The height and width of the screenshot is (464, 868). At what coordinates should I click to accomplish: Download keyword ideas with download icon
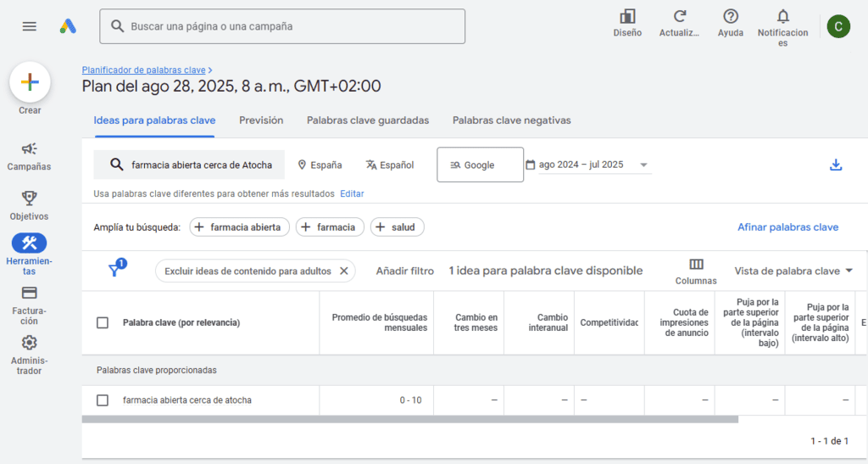(836, 165)
